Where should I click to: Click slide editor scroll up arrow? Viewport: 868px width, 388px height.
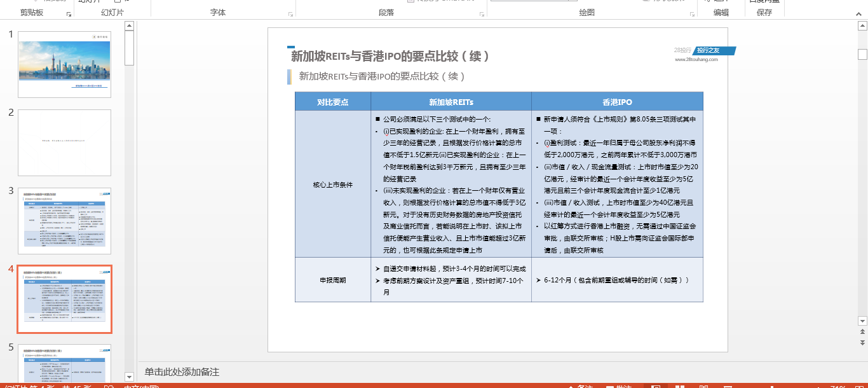(x=862, y=26)
